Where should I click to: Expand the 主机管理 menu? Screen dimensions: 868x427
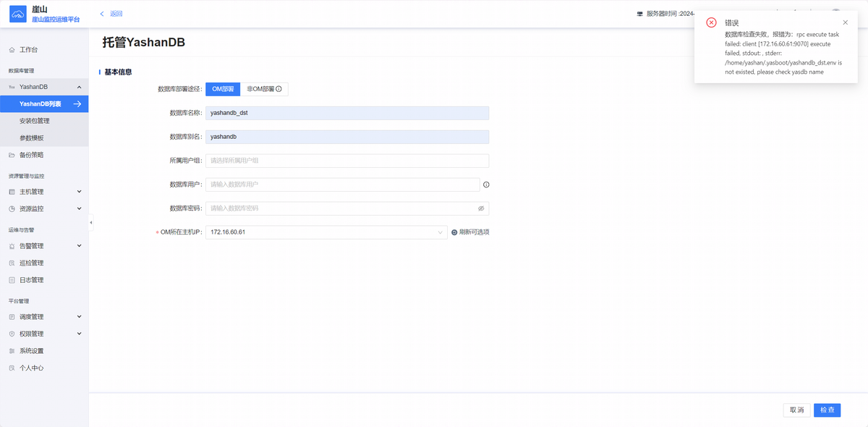pyautogui.click(x=79, y=192)
